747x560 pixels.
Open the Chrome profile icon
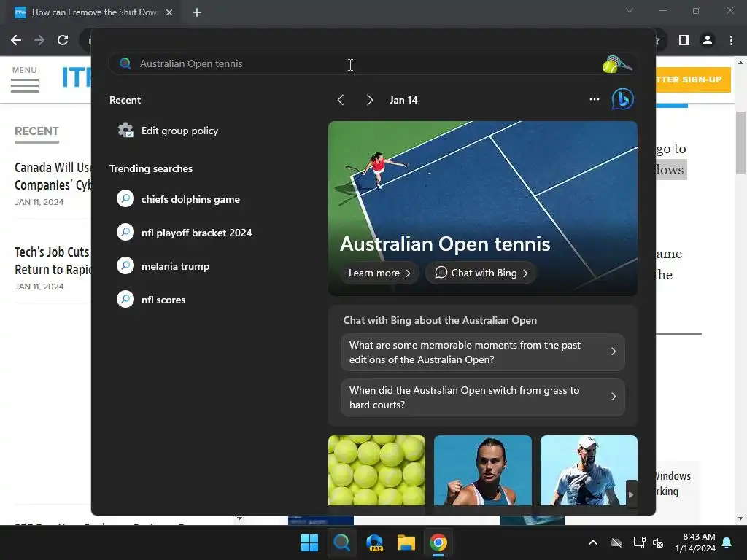[708, 40]
